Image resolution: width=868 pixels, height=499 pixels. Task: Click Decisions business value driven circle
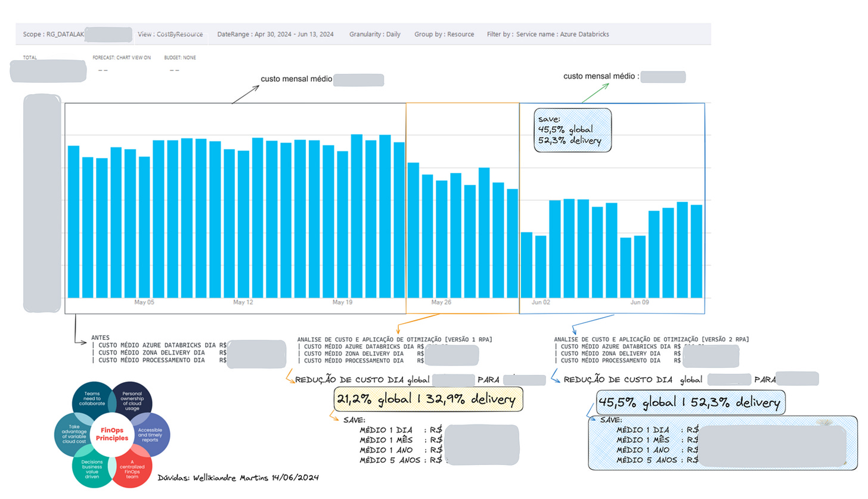click(x=92, y=469)
